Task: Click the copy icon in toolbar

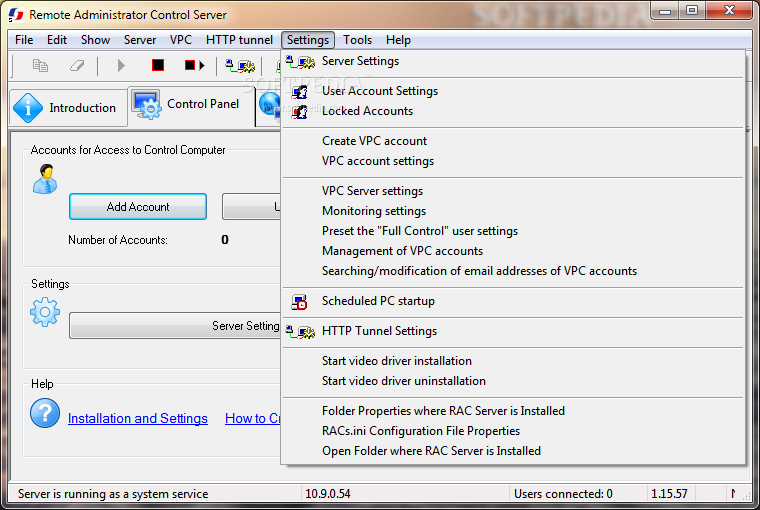Action: tap(40, 65)
